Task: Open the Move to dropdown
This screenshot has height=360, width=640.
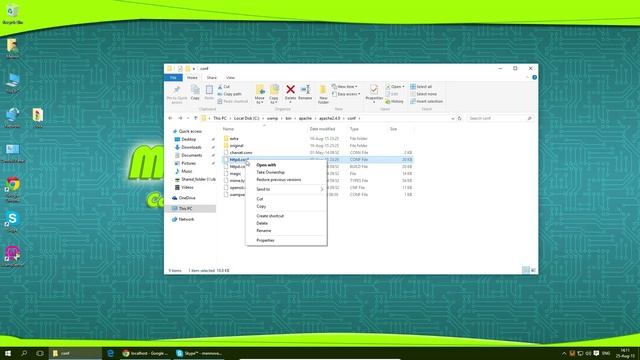Action: 260,94
